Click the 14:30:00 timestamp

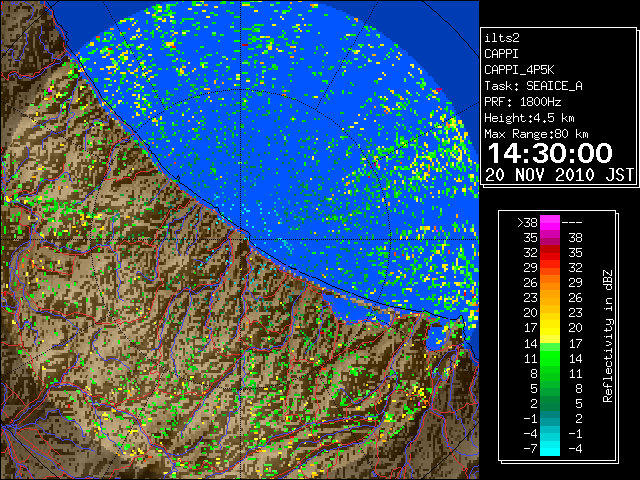tap(550, 153)
